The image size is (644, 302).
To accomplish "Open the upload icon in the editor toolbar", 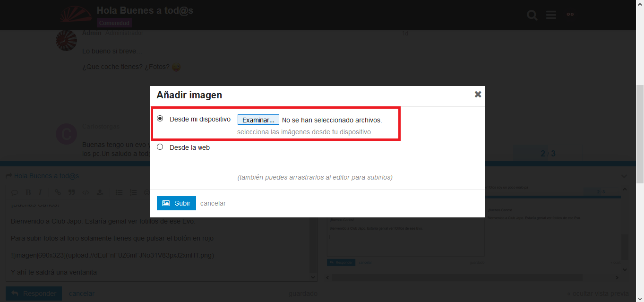I will 100,192.
